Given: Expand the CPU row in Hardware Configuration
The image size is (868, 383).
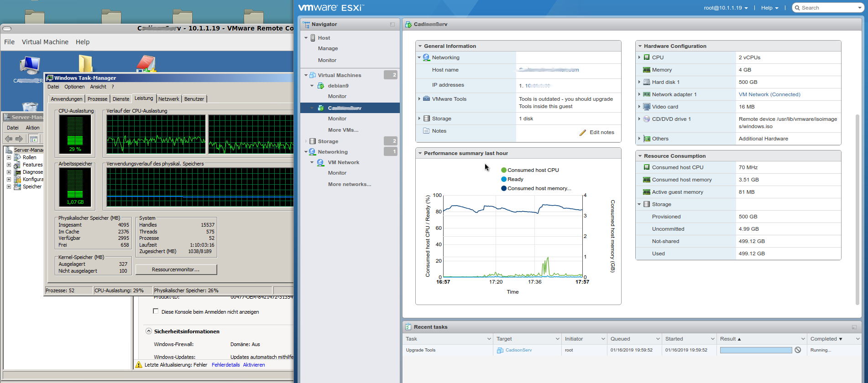Looking at the screenshot, I should 639,57.
